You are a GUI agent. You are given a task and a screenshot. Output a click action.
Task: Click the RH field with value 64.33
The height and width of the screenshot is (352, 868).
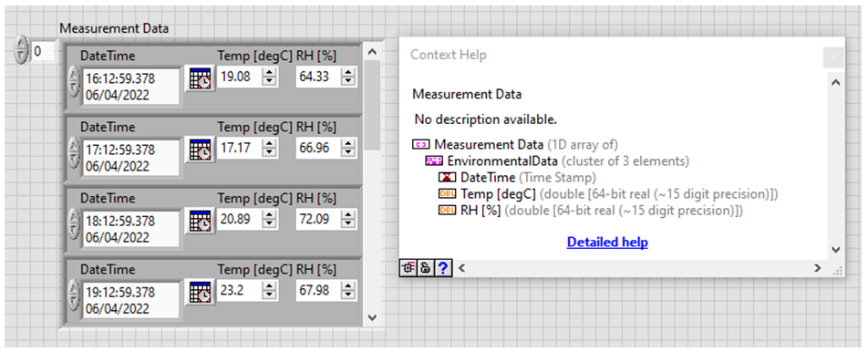(318, 77)
